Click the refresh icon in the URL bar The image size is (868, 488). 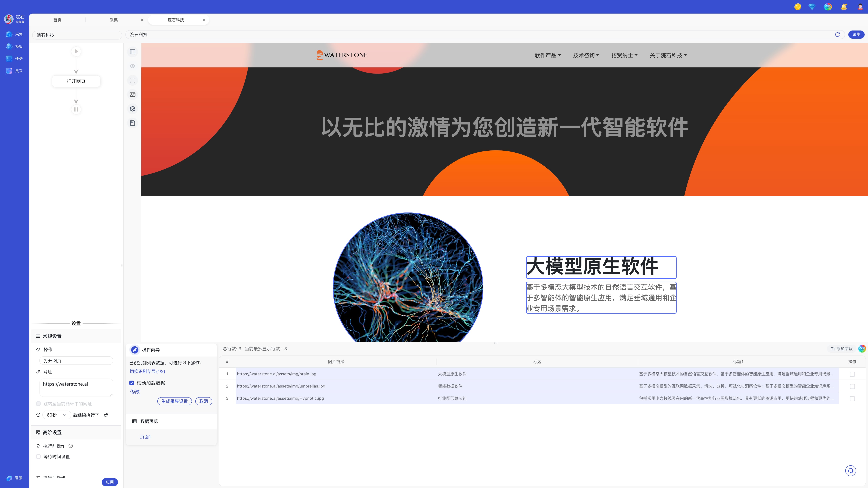click(x=837, y=34)
